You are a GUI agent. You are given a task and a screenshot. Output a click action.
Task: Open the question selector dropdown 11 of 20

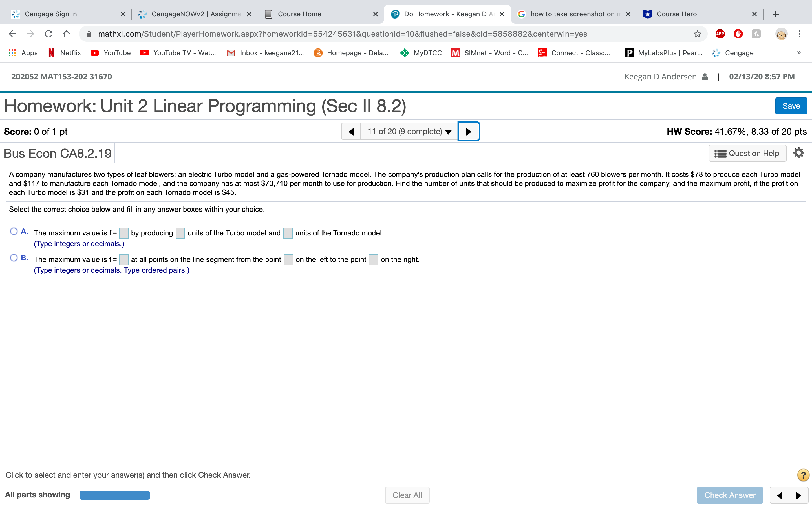click(409, 132)
